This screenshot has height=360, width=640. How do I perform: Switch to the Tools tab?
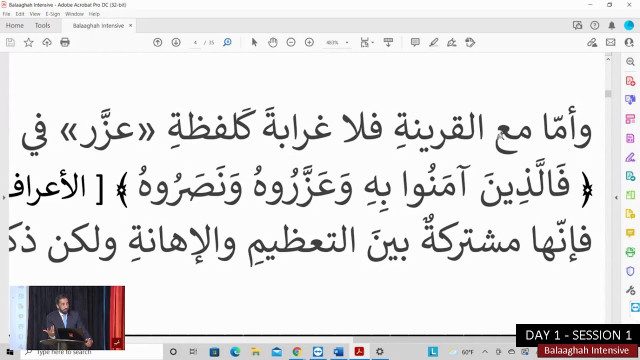[x=42, y=25]
